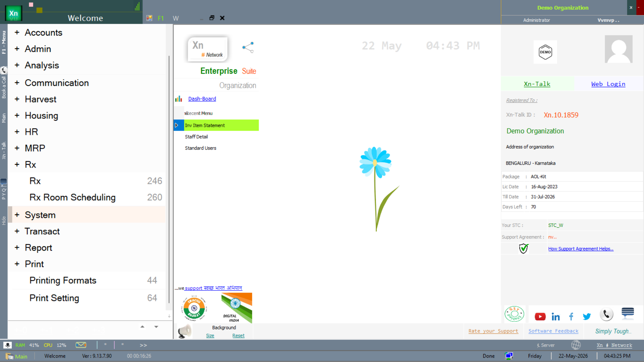
Task: Click the Book a Call phone sidebar icon
Action: click(4, 70)
